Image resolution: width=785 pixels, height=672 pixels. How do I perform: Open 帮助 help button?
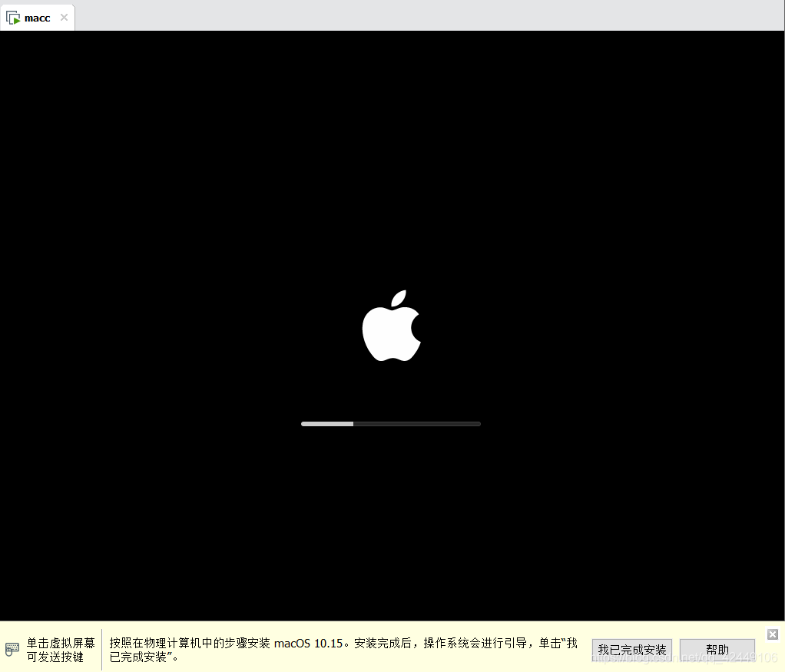[x=717, y=650]
